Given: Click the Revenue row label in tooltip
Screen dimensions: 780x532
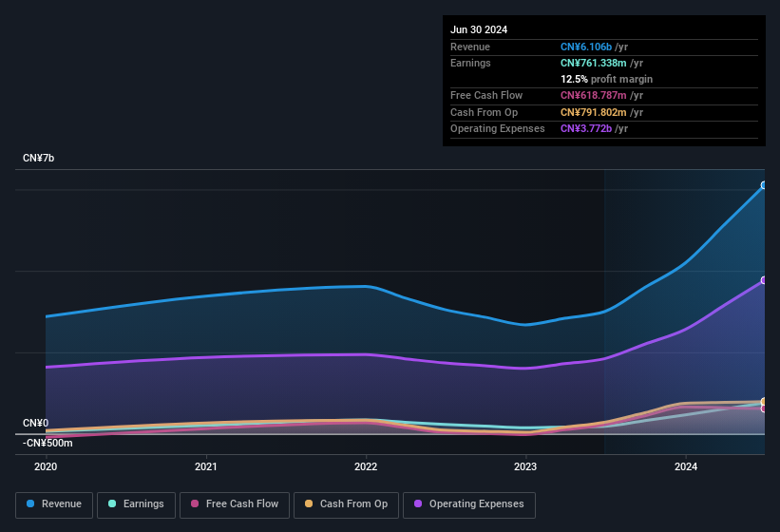Looking at the screenshot, I should coord(470,47).
